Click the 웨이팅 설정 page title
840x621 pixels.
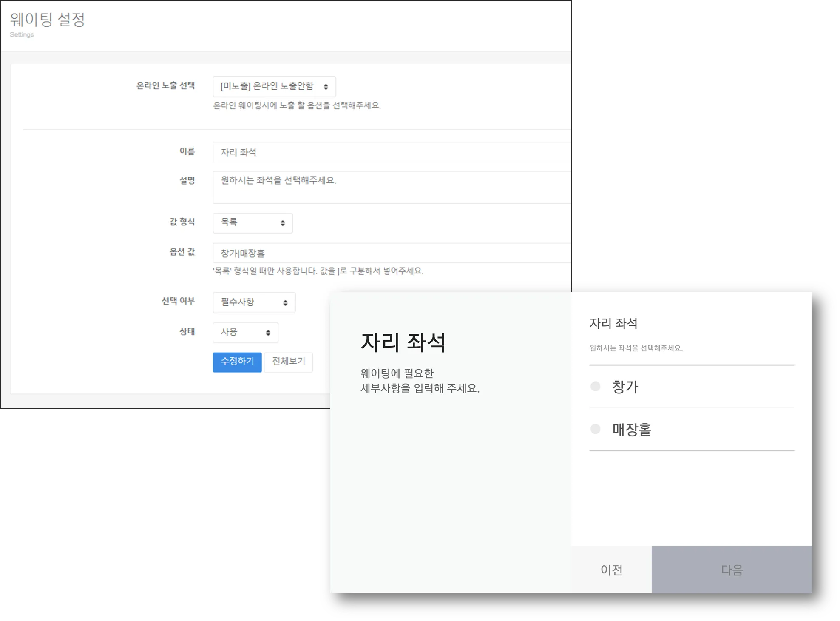click(48, 19)
